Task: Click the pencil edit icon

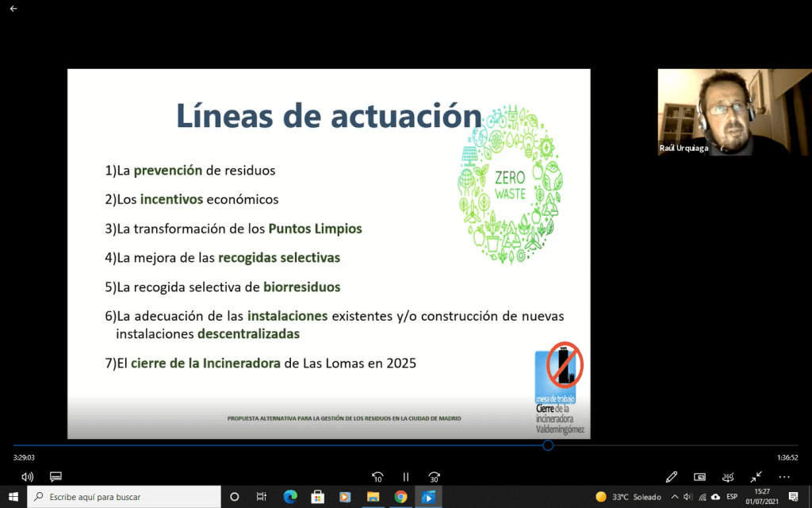Action: pos(672,477)
